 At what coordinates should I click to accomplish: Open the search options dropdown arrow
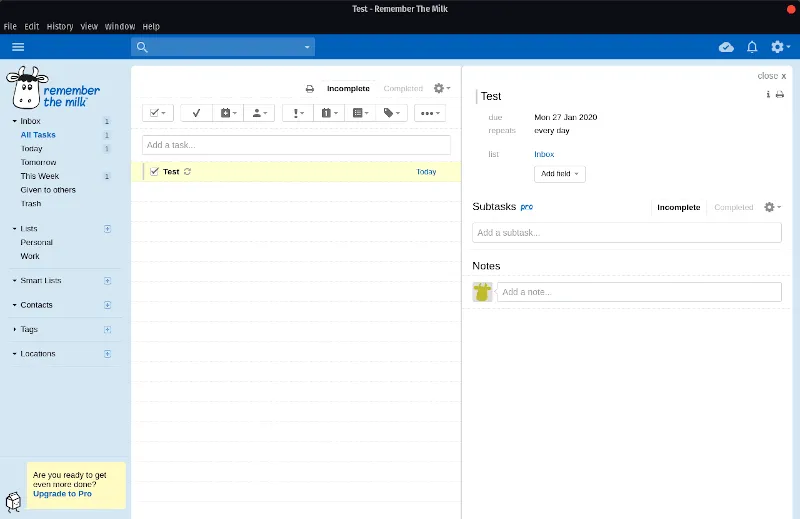click(307, 47)
